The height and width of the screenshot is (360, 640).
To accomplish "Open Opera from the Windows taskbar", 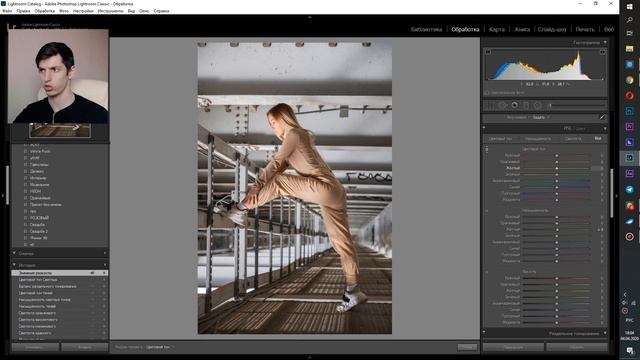I will coord(629,96).
